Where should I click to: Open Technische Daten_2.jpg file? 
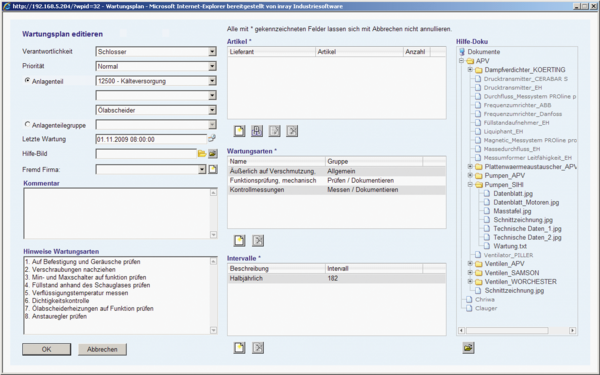point(527,238)
